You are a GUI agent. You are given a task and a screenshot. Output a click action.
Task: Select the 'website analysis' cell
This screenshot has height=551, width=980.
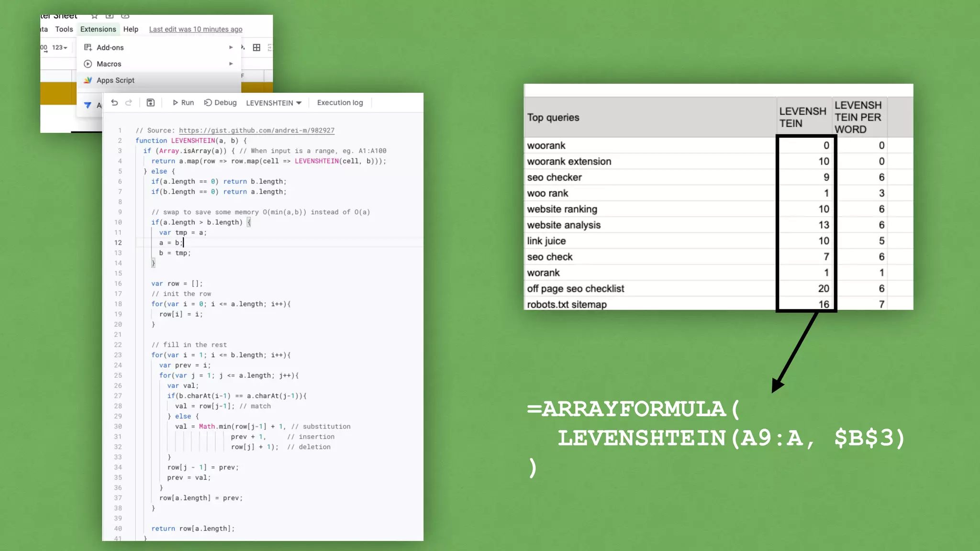pos(650,225)
